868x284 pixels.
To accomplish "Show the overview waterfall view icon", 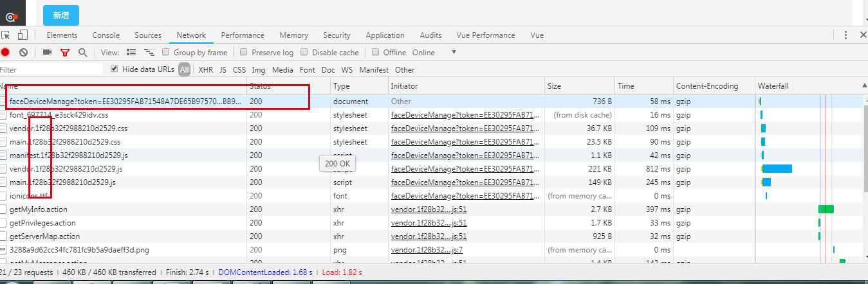I will click(x=149, y=53).
